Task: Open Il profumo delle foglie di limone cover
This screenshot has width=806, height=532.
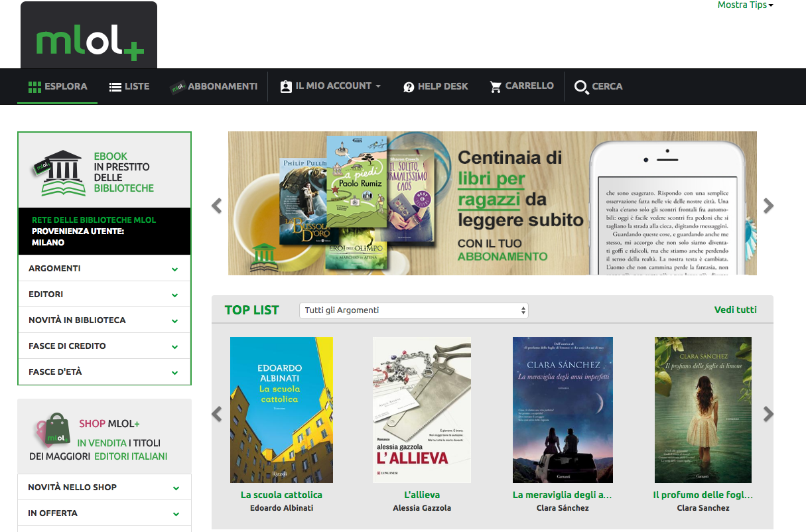Action: pyautogui.click(x=703, y=410)
